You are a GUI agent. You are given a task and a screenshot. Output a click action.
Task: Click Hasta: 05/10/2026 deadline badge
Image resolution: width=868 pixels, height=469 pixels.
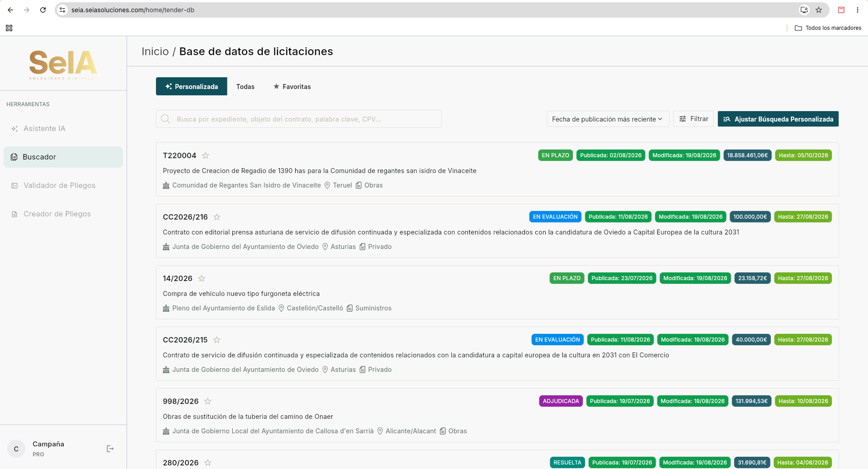[x=803, y=155]
